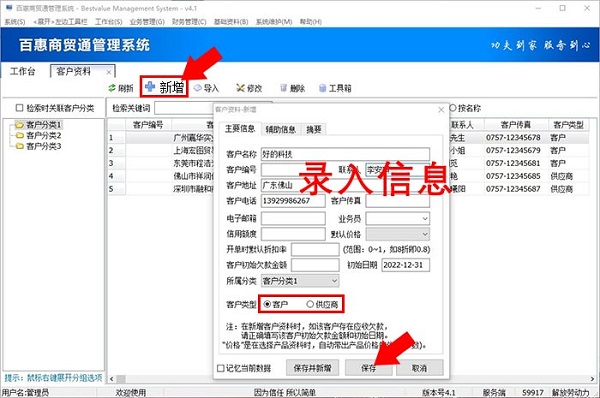Click the 开单时默认折扣率 input field
The width and height of the screenshot is (600, 398).
pos(315,250)
